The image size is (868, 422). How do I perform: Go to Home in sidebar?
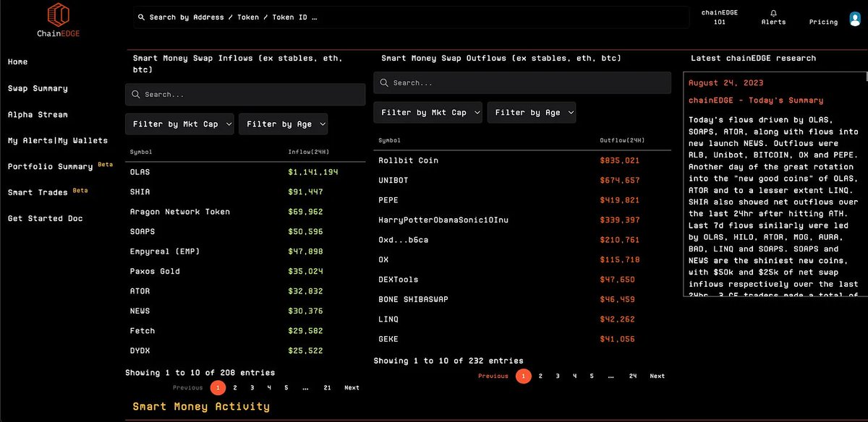click(17, 62)
